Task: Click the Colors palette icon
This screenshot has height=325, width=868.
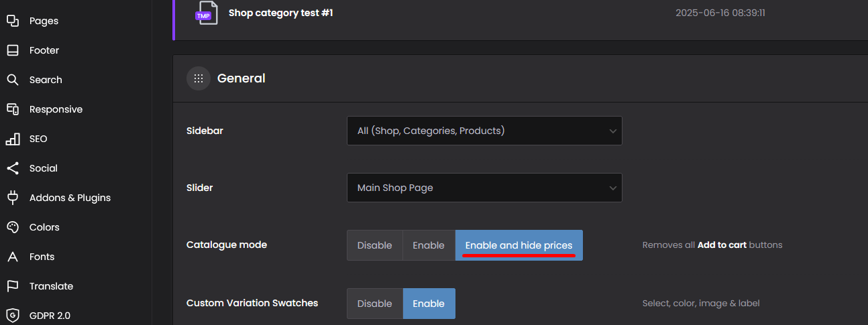Action: pyautogui.click(x=12, y=227)
